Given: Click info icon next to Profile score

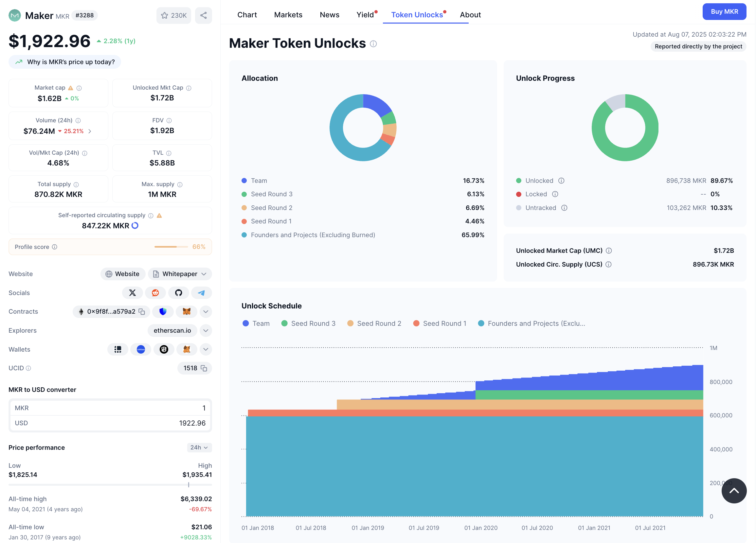Looking at the screenshot, I should (x=55, y=247).
